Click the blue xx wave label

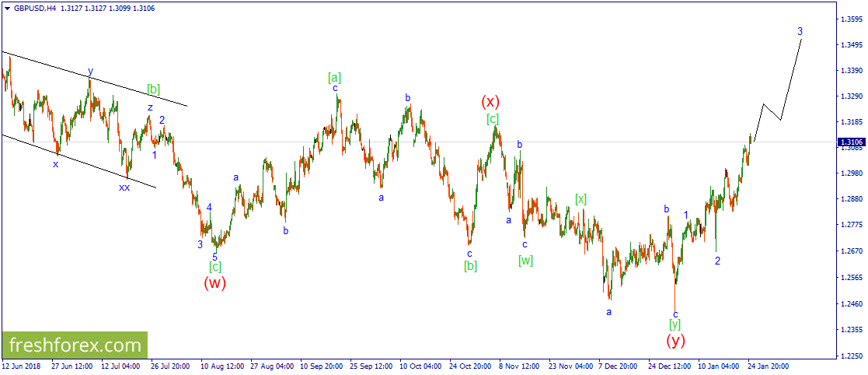point(124,187)
